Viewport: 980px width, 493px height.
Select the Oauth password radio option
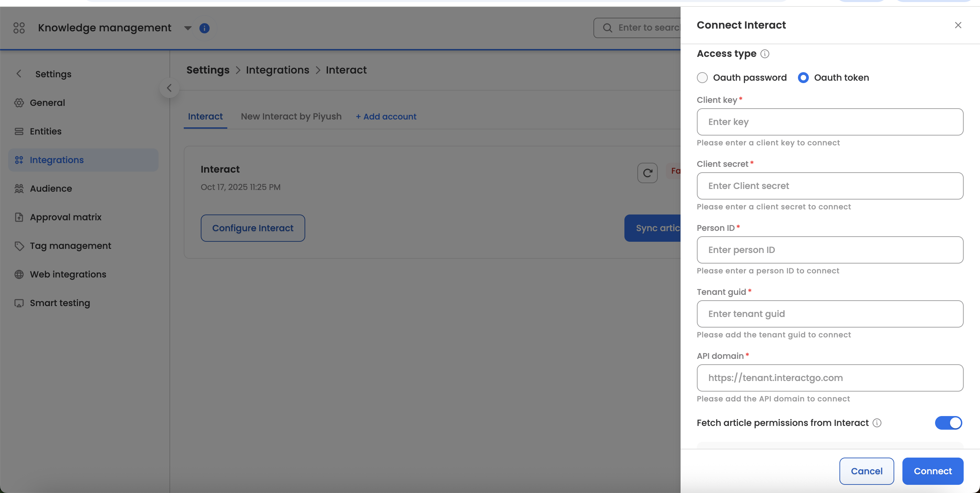click(x=702, y=78)
